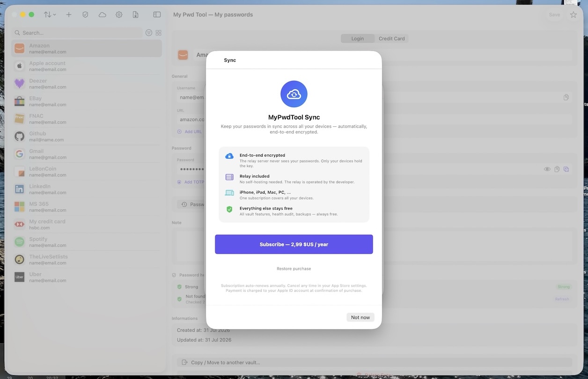Image resolution: width=588 pixels, height=379 pixels.
Task: Copy the password with the clipboard icon
Action: (x=557, y=169)
